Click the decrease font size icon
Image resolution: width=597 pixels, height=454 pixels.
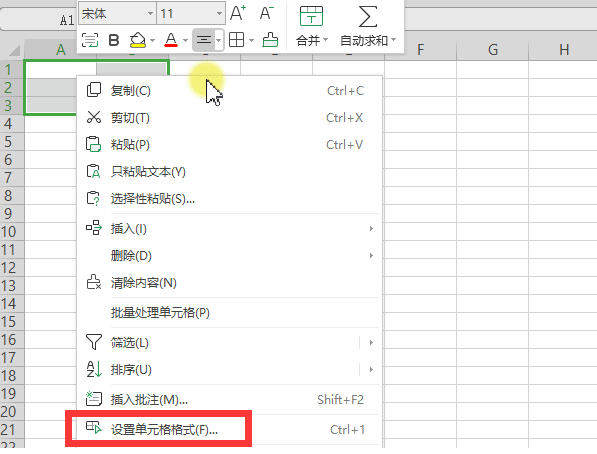[267, 13]
